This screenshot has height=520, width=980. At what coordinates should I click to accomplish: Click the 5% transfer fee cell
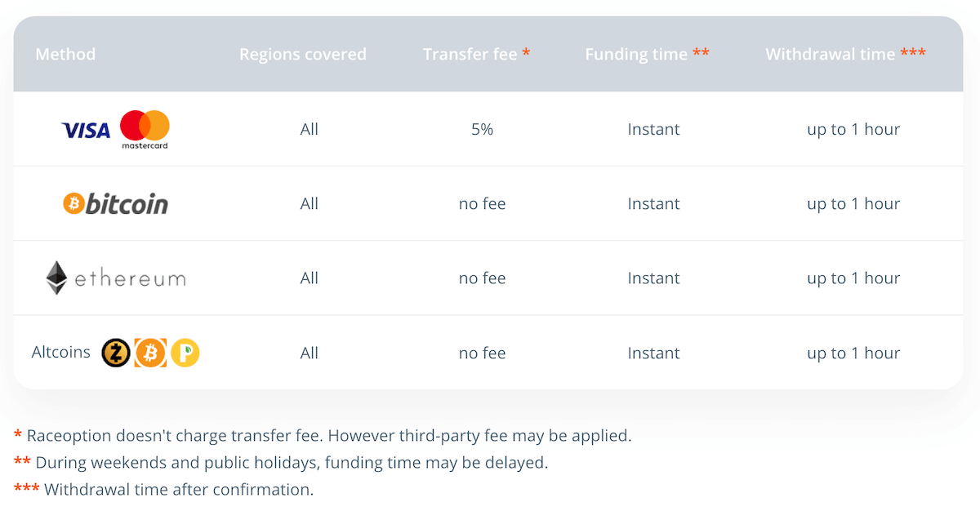coord(482,129)
